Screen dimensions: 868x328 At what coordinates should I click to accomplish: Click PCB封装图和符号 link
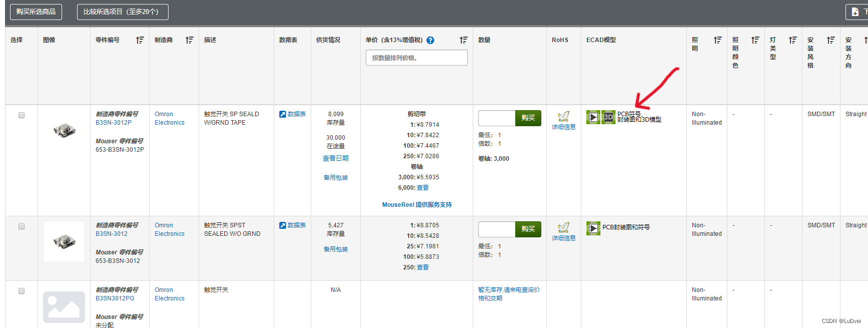(x=626, y=227)
